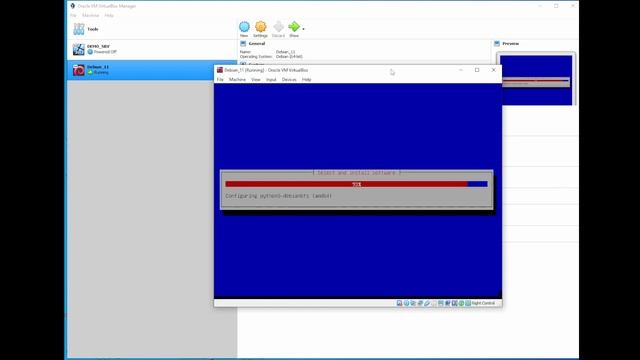
Task: Click the Right Control host key label
Action: tap(483, 303)
